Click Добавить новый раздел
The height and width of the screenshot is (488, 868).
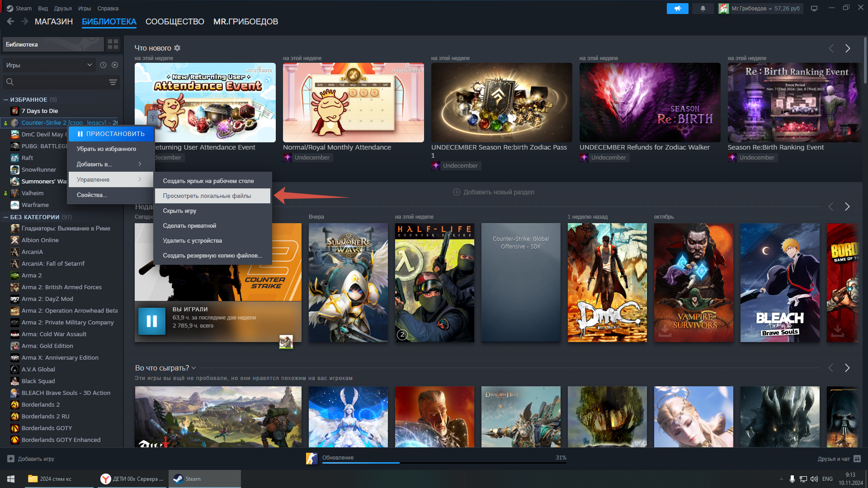pos(494,192)
